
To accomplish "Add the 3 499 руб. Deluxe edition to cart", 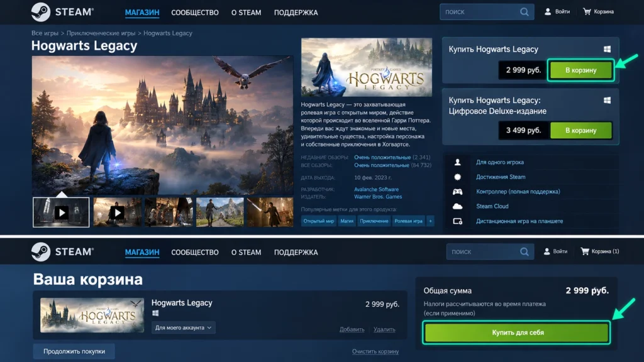I will click(x=580, y=131).
